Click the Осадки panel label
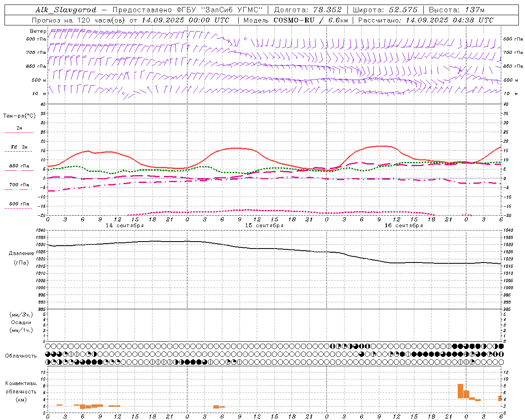 point(21,322)
